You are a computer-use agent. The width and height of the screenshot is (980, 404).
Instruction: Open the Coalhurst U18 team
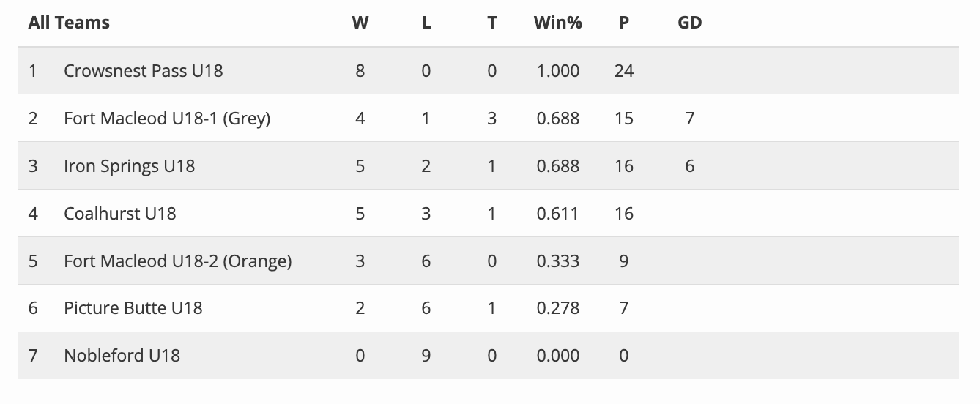[x=120, y=214]
